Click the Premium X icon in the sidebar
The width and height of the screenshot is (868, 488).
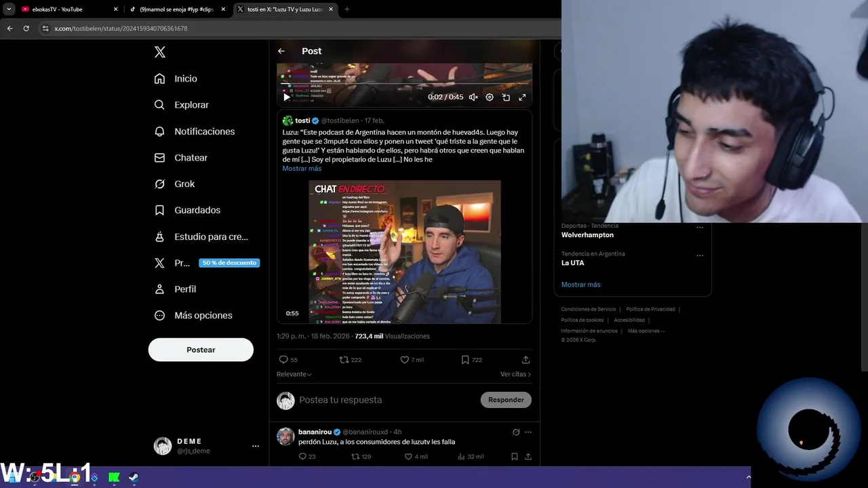159,263
